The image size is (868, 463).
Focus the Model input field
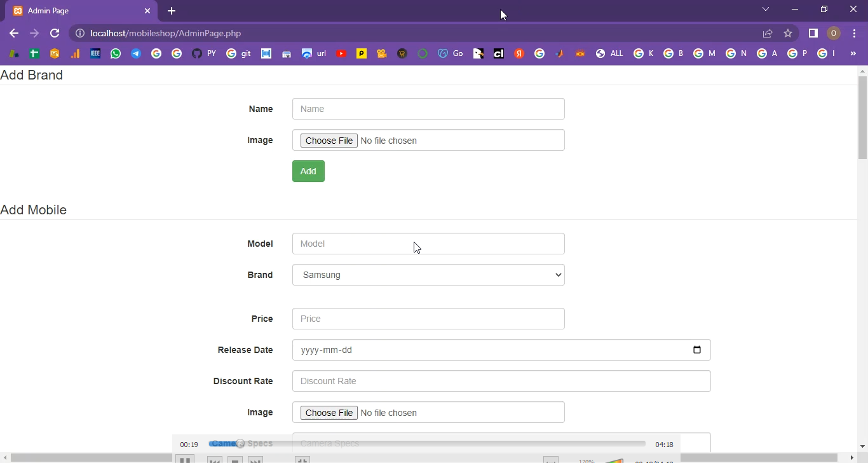428,244
